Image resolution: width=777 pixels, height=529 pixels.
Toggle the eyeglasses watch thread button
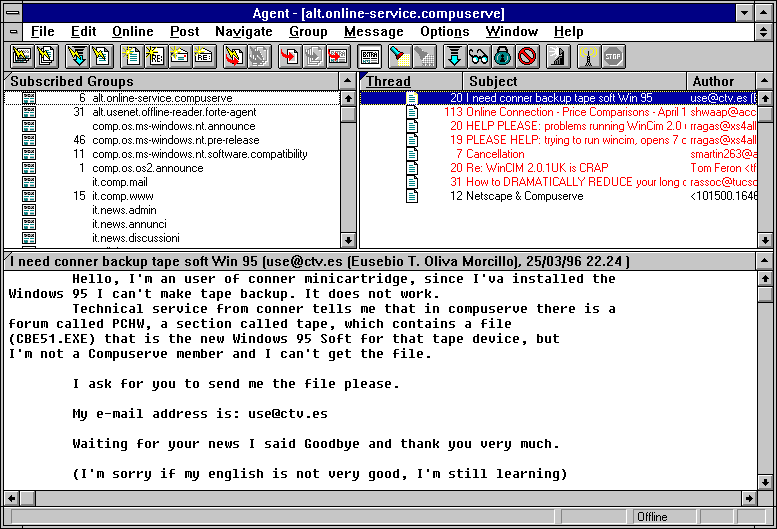point(478,56)
